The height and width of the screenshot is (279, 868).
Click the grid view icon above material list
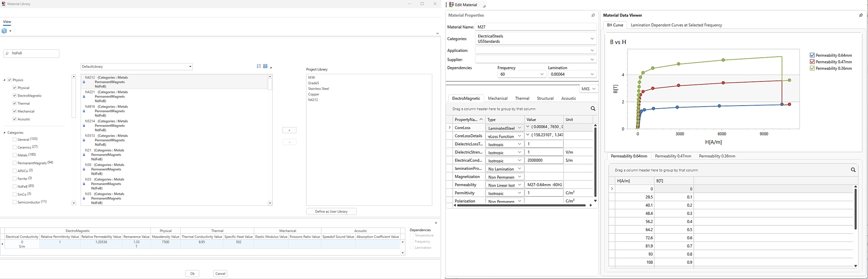tap(265, 66)
